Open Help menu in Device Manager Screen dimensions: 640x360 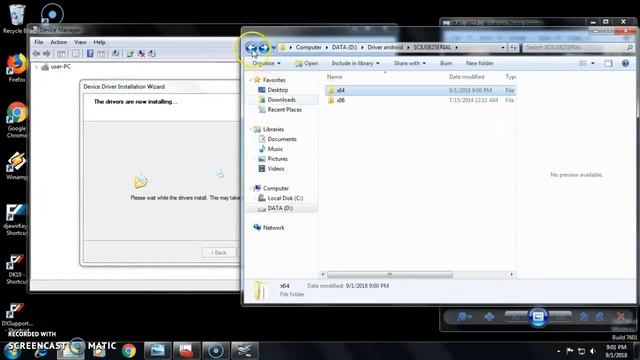tap(99, 42)
